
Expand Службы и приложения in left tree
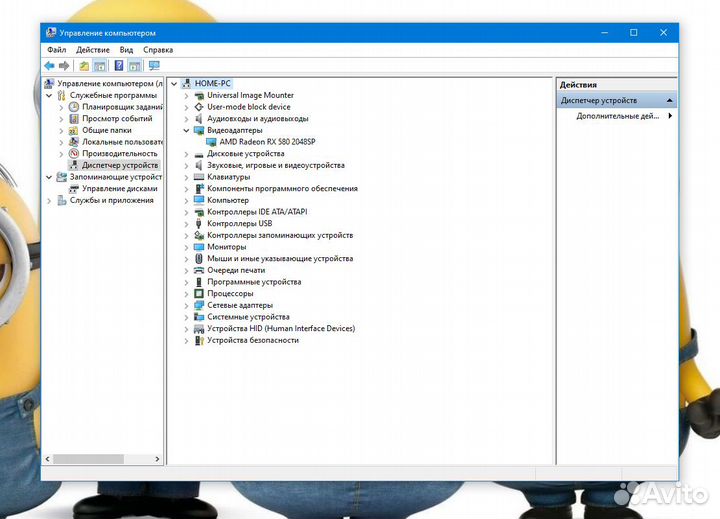[x=49, y=200]
